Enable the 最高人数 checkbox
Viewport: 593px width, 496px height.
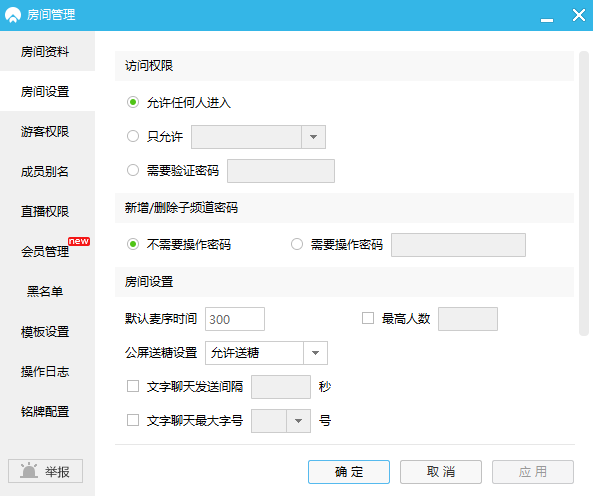pos(368,318)
